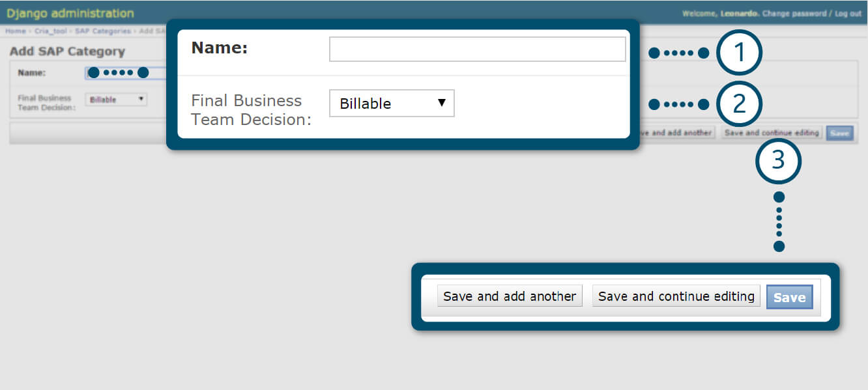
Task: Click the numbered circle 2 callout marker
Action: coord(739,104)
